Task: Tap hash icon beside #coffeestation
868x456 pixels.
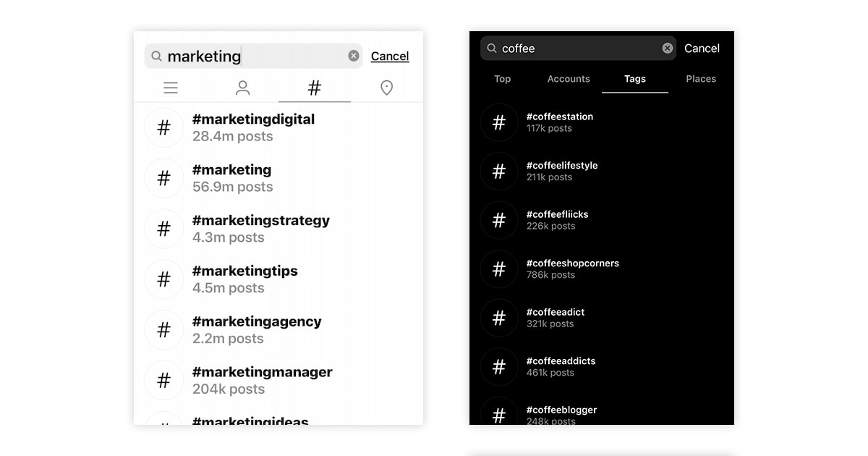Action: [x=499, y=122]
